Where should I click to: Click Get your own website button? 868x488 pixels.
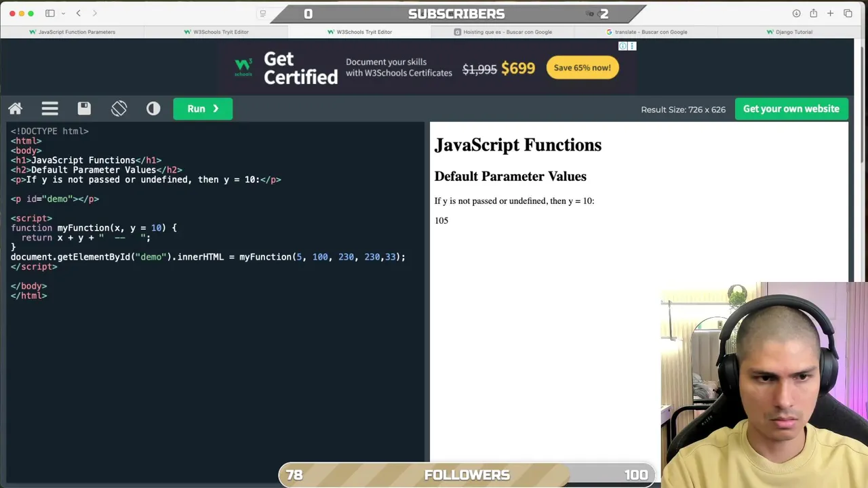(791, 108)
